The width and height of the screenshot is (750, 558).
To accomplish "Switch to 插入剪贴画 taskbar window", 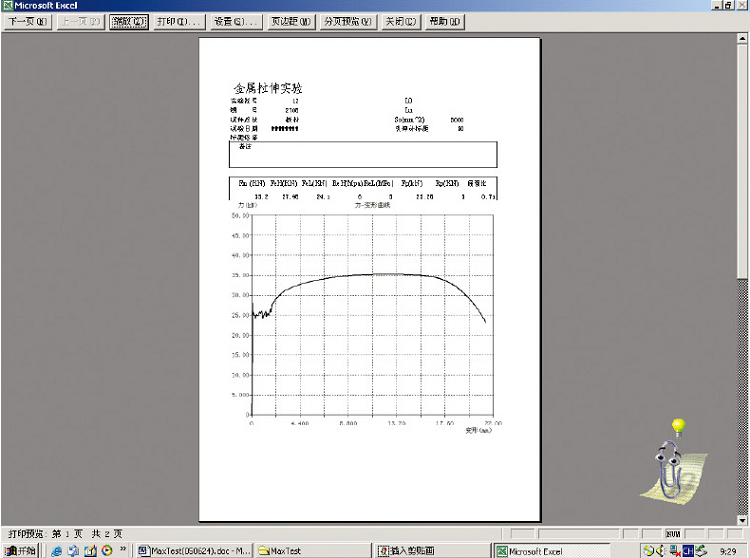I will coord(433,551).
